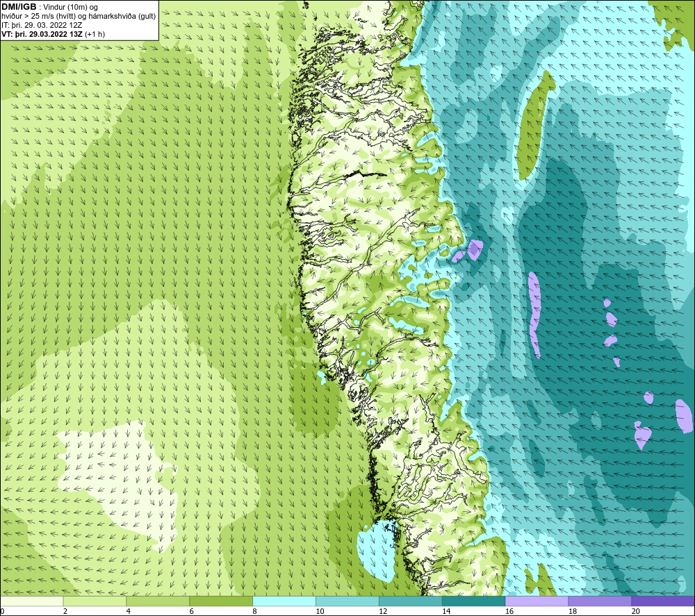Click the dark green 6–8 m/s legend swatch
The image size is (695, 616).
pos(221,601)
